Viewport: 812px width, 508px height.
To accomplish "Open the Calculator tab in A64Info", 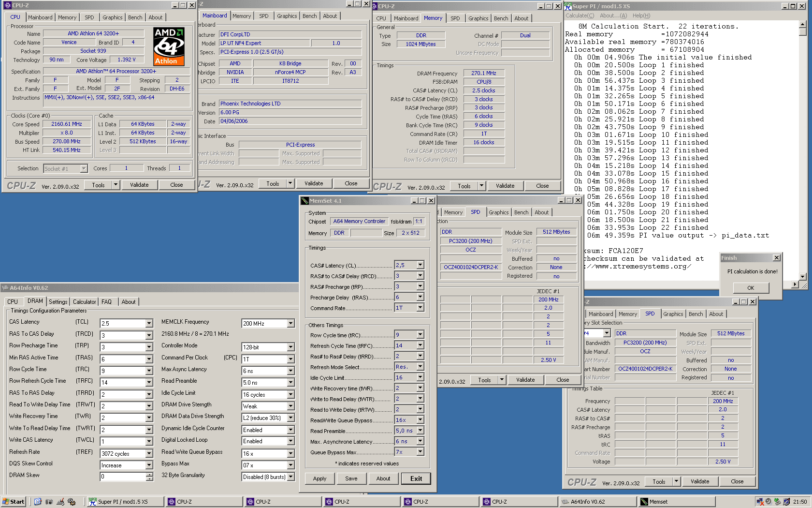I will click(85, 302).
